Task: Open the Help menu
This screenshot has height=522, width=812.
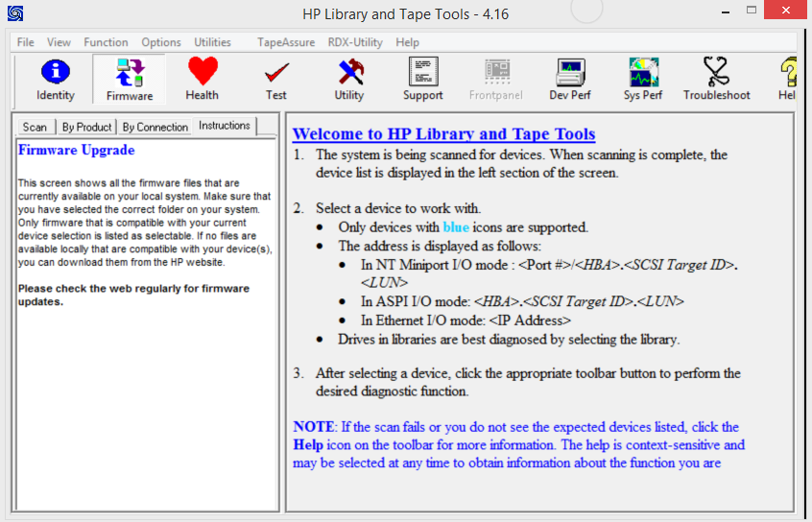Action: click(407, 42)
